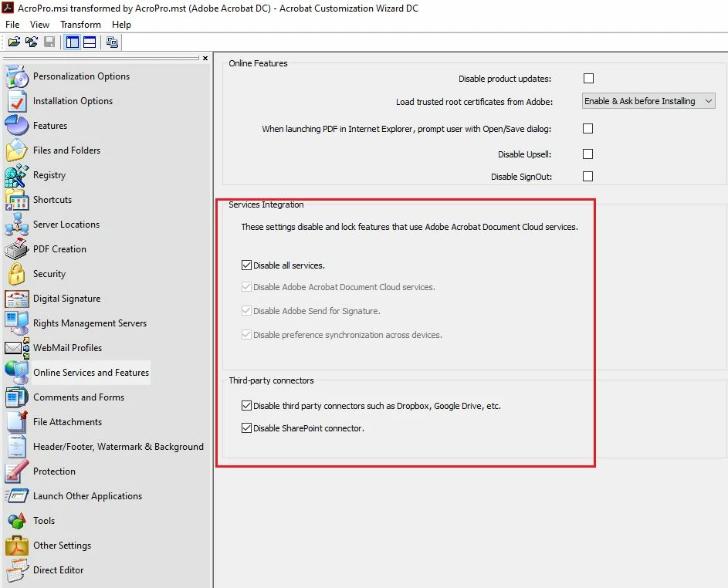The width and height of the screenshot is (728, 588).
Task: Click the Files and Folders icon
Action: tap(17, 150)
